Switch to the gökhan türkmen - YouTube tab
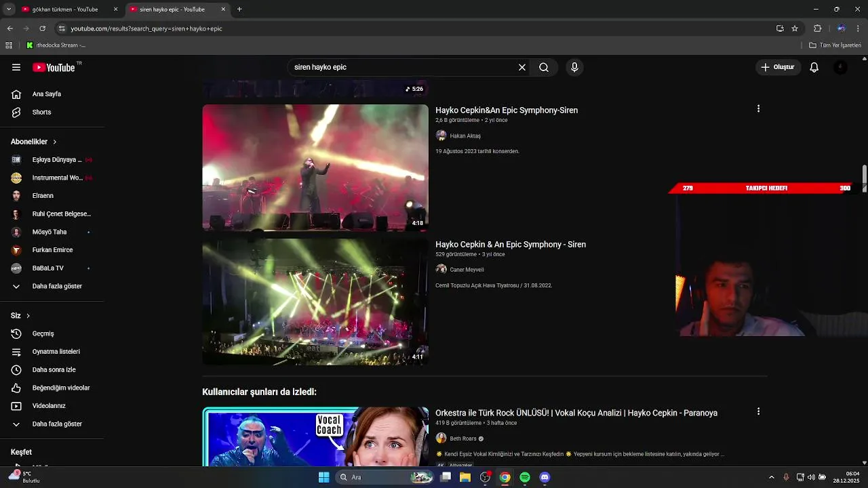Viewport: 868px width, 488px height. pyautogui.click(x=65, y=9)
